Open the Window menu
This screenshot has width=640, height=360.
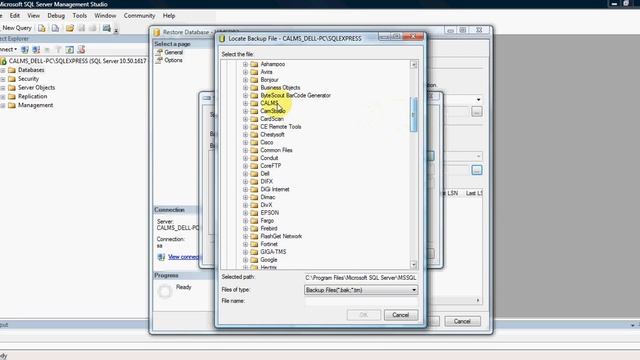(105, 16)
